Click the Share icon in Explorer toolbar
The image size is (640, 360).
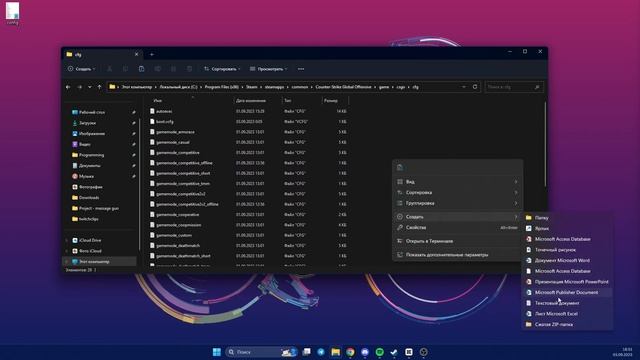point(173,69)
